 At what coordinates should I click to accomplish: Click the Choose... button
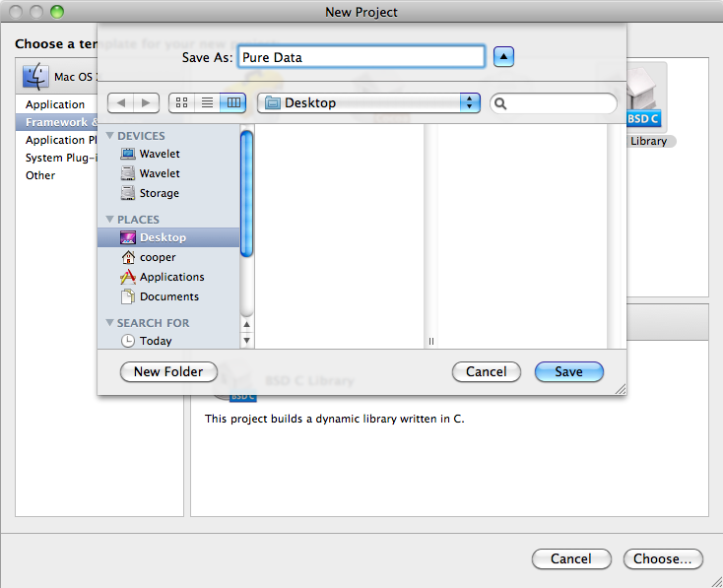pyautogui.click(x=663, y=559)
